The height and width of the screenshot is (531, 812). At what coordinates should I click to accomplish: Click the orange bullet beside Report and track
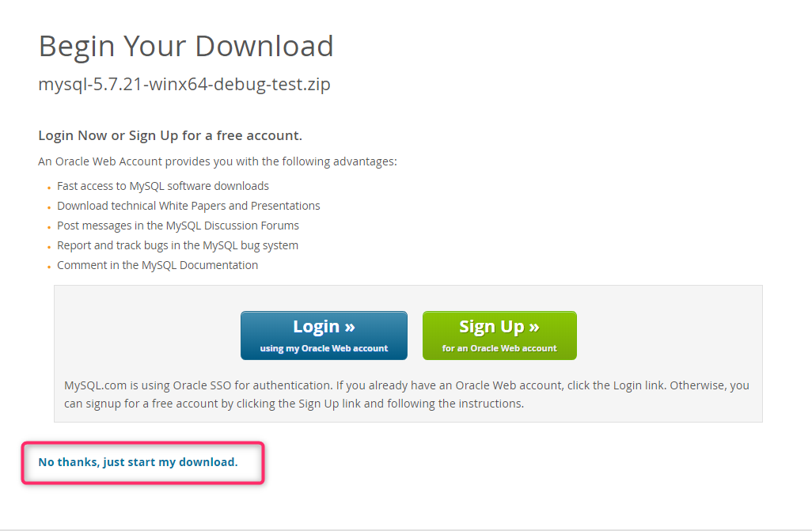pyautogui.click(x=49, y=247)
